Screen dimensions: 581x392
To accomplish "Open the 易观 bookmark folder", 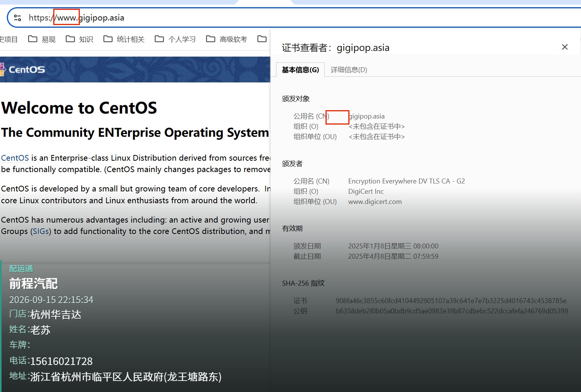I will pyautogui.click(x=42, y=39).
